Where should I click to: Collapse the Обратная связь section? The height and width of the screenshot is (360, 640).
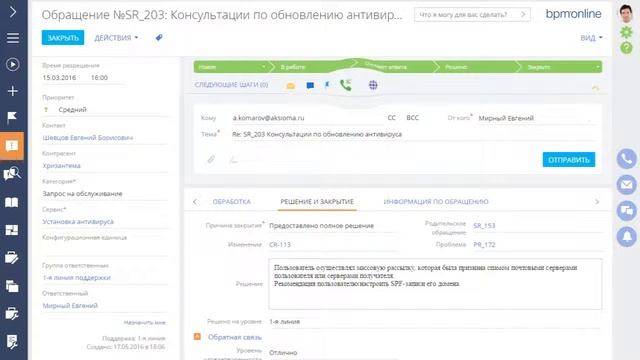[197, 337]
